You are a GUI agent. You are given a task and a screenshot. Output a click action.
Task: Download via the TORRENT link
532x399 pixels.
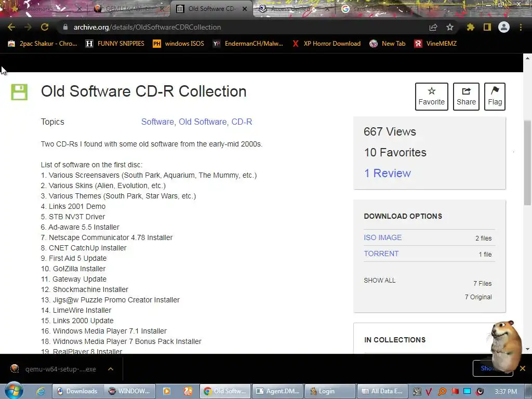[x=381, y=254]
